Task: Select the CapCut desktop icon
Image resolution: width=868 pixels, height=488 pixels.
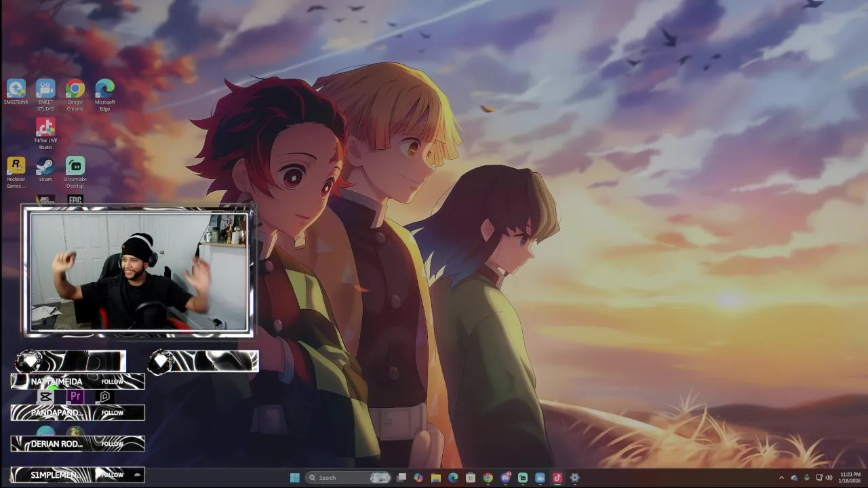Action: (45, 396)
